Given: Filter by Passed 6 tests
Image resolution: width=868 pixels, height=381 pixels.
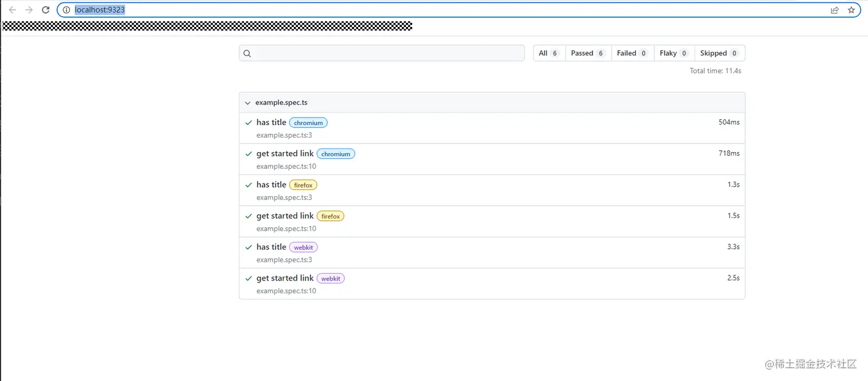Looking at the screenshot, I should tap(588, 53).
